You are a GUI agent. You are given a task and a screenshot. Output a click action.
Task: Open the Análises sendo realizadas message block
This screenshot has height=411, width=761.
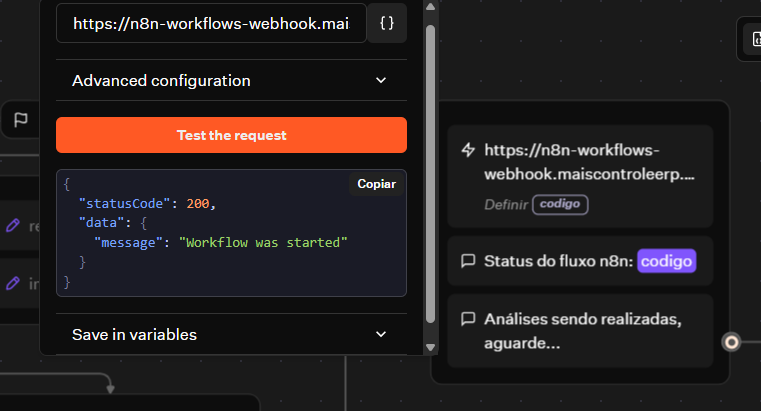580,330
